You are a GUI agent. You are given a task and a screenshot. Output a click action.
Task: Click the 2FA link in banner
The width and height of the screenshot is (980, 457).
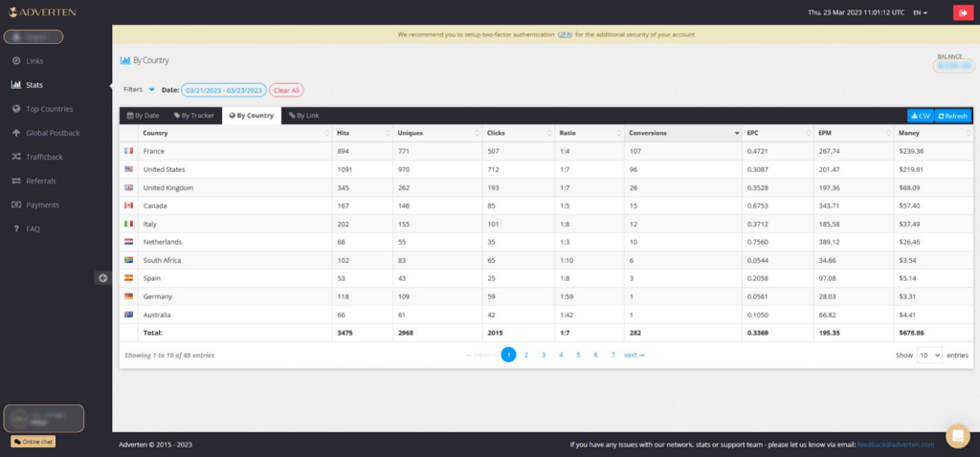565,35
